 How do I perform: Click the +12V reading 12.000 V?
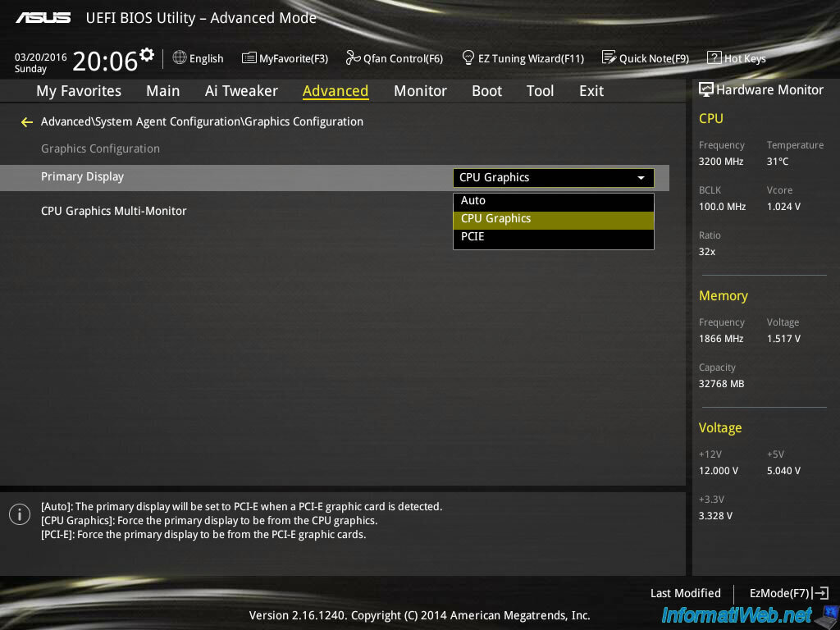point(718,470)
